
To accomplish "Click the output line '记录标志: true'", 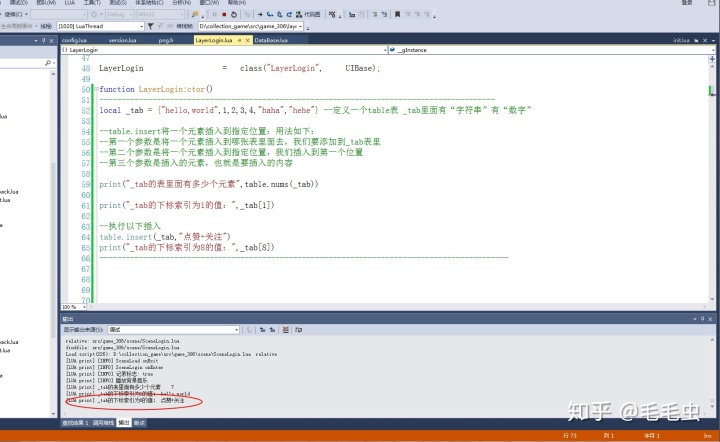I will coord(109,374).
